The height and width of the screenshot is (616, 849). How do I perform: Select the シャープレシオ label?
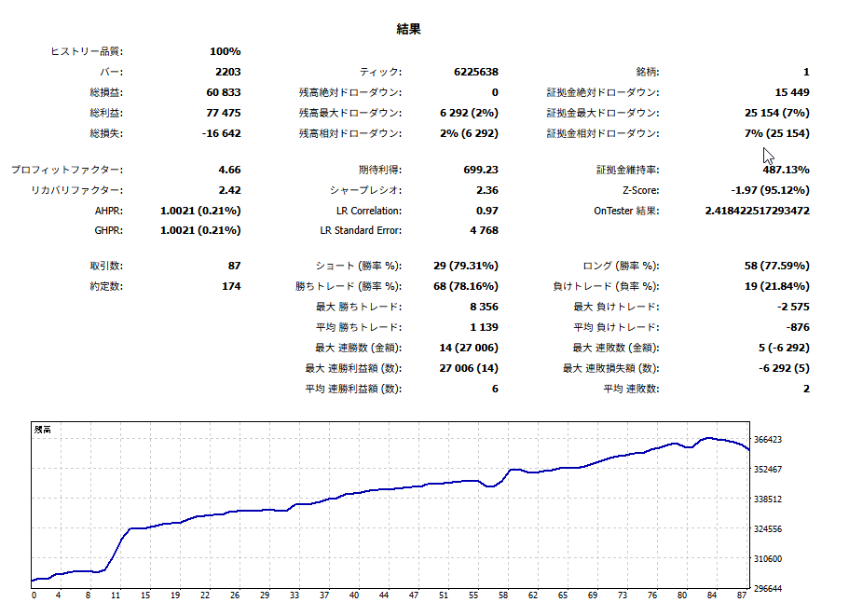coord(366,190)
